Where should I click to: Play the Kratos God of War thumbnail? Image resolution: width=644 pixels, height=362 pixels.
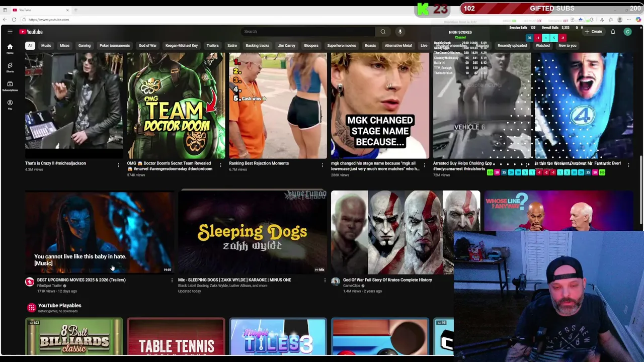[x=405, y=232]
